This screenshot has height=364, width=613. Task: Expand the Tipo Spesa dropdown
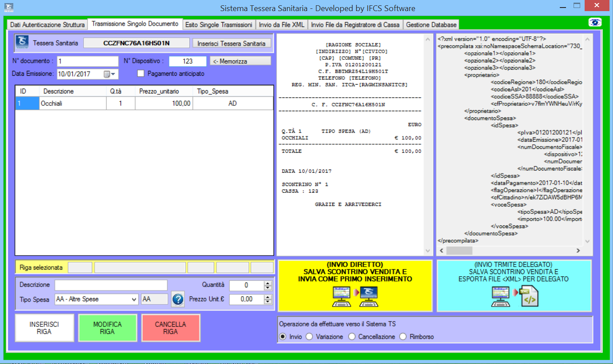click(135, 299)
